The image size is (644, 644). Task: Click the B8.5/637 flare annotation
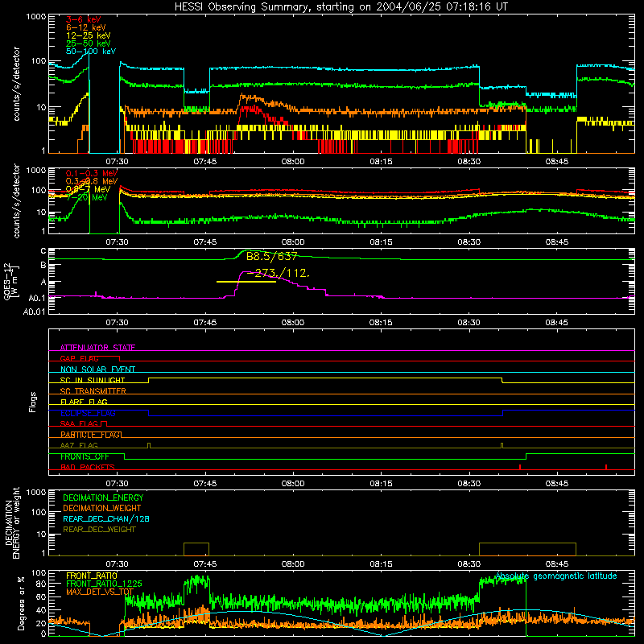pos(271,257)
